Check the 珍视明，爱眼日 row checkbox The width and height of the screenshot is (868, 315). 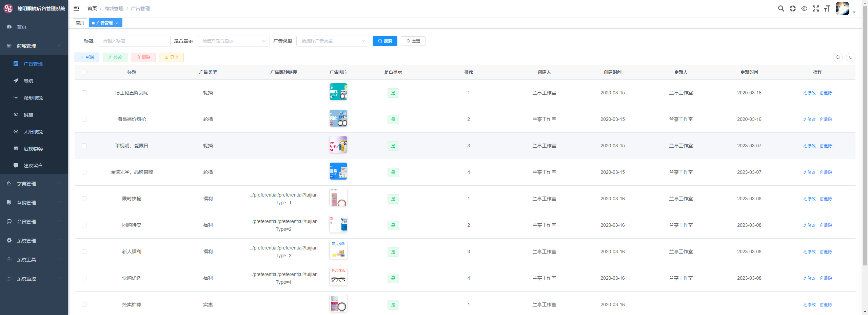click(84, 146)
